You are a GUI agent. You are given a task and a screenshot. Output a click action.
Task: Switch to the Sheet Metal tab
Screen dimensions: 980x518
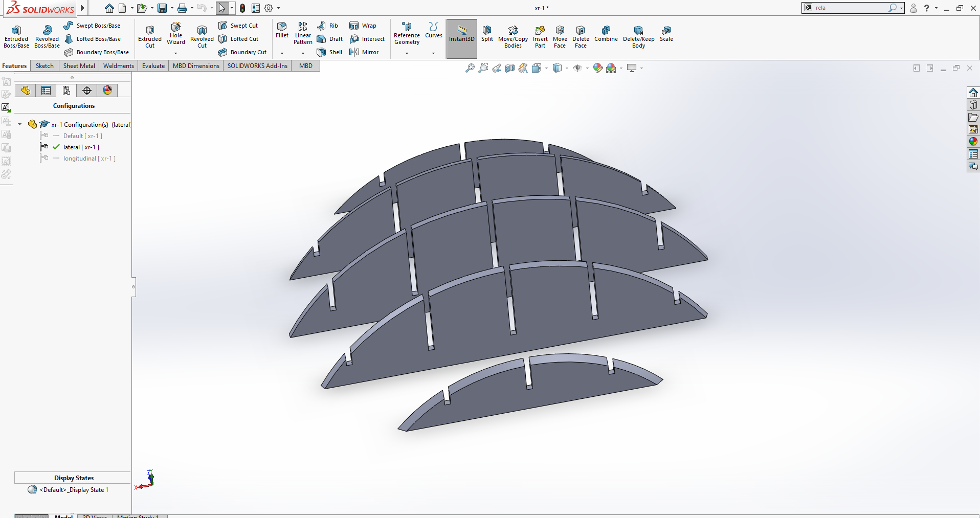pos(79,66)
